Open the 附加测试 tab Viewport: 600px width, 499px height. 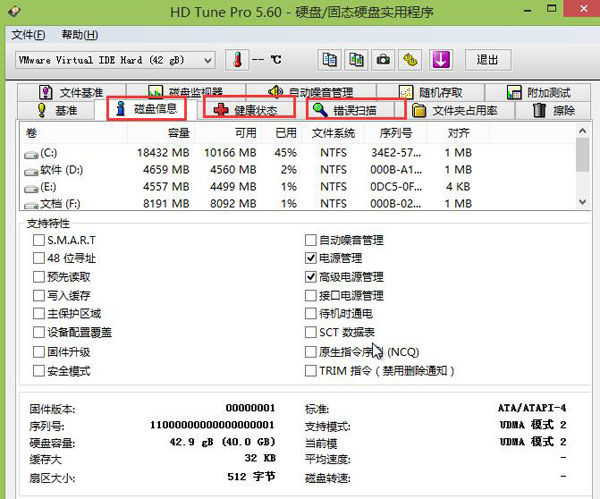point(538,92)
